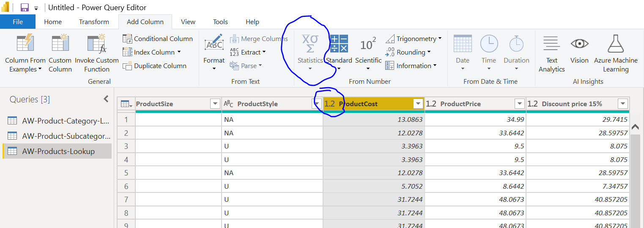Click the Column From Examples icon
Viewport: 644px width, 228px height.
(25, 44)
